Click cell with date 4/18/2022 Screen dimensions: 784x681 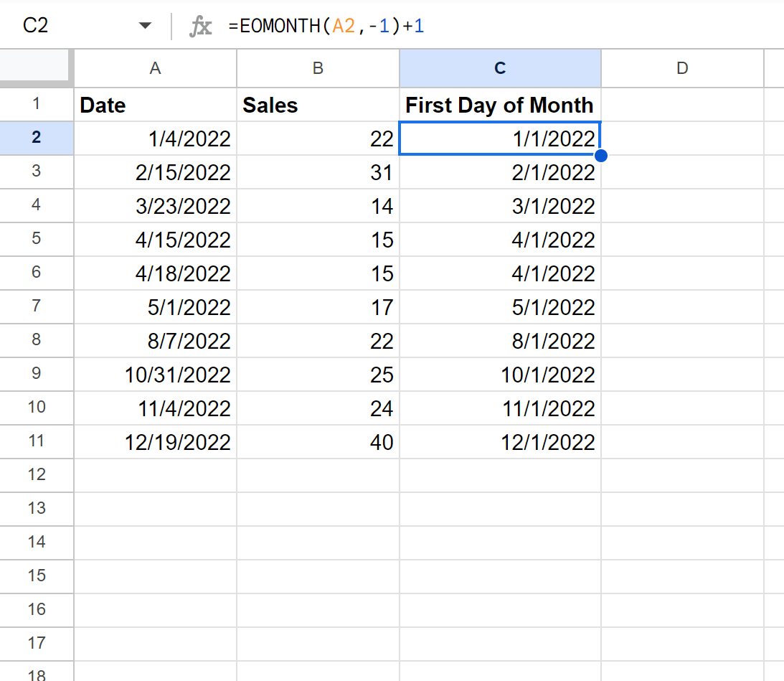click(155, 273)
